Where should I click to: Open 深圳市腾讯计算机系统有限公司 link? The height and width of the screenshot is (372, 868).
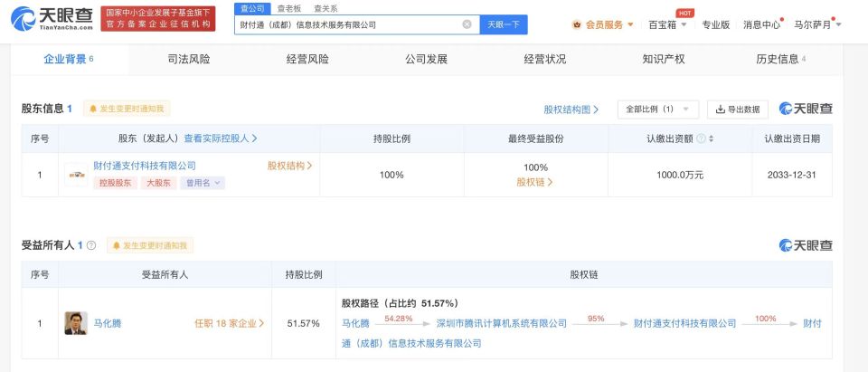[x=502, y=323]
